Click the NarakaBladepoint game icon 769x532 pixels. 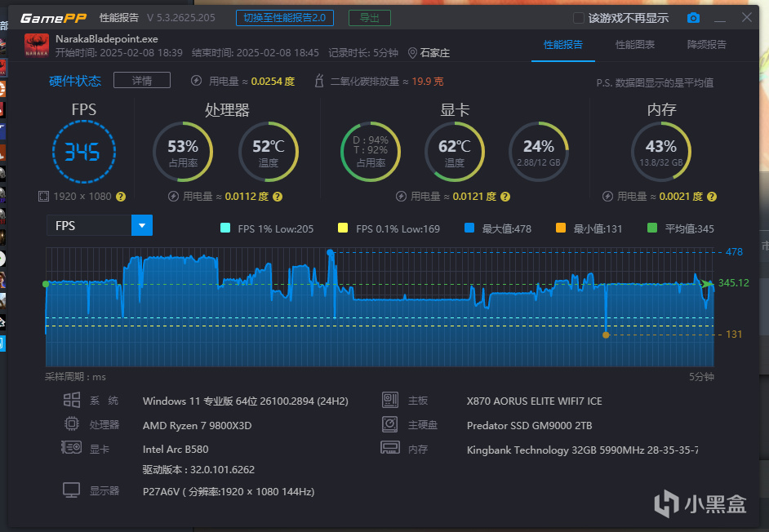coord(36,46)
